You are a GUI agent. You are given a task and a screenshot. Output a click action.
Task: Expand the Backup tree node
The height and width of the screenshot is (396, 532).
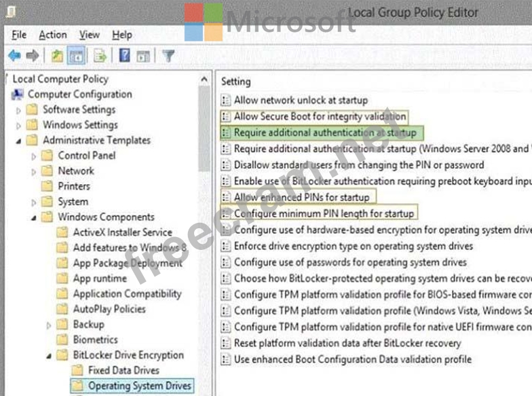pos(49,325)
